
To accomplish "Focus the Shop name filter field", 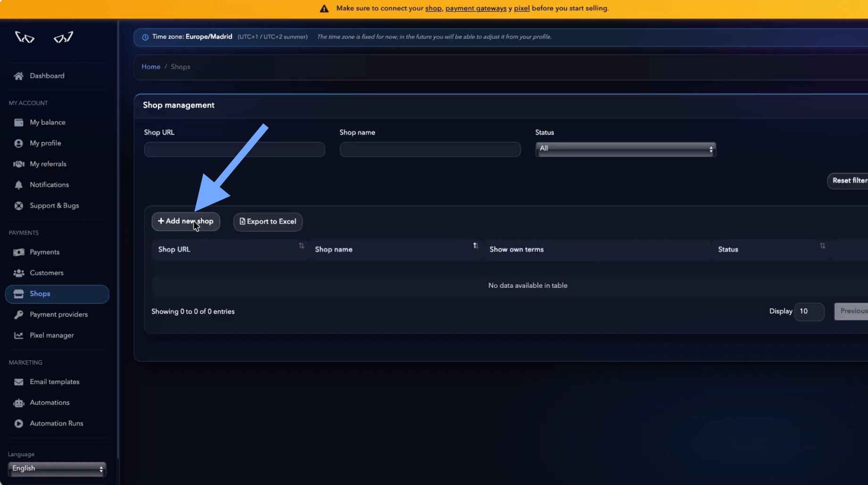I will (x=430, y=150).
